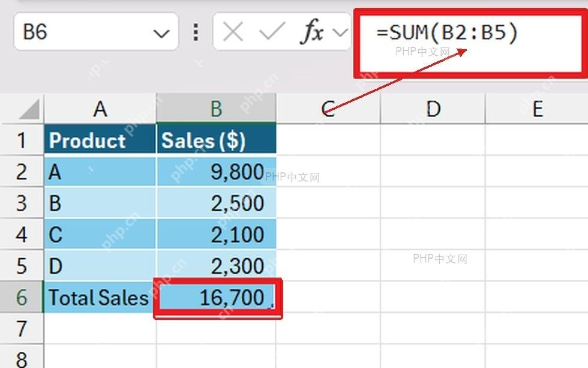Select product cell C in row 4
Image resolution: width=588 pixels, height=368 pixels.
(x=100, y=235)
